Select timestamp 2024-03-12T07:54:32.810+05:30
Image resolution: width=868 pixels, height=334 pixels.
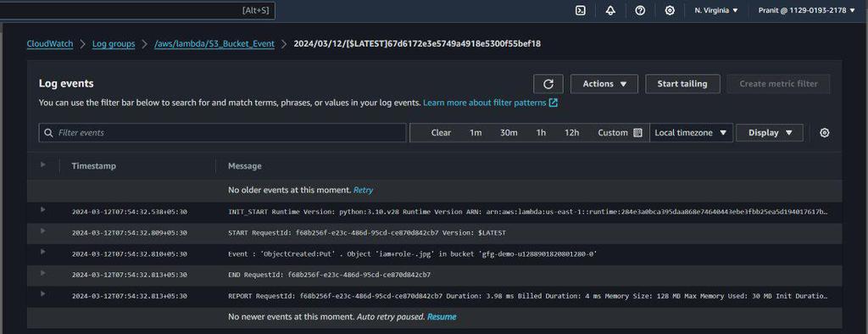coord(130,254)
